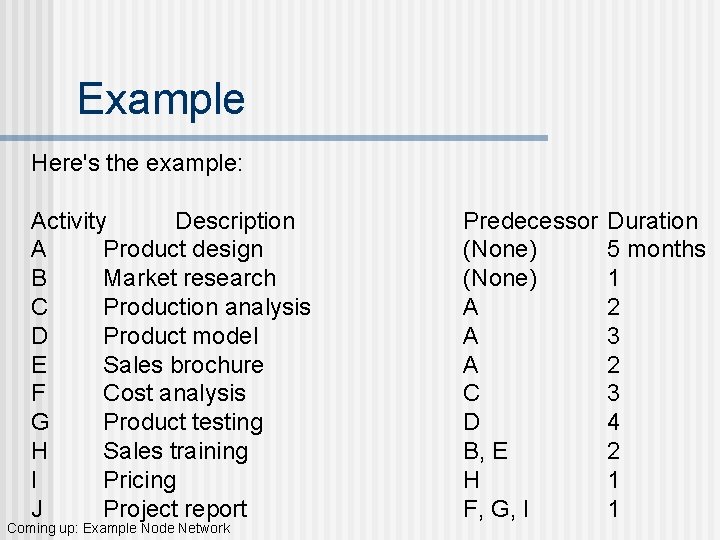Click the 'F, G, I' predecessor value
The width and height of the screenshot is (720, 540).
(x=496, y=510)
